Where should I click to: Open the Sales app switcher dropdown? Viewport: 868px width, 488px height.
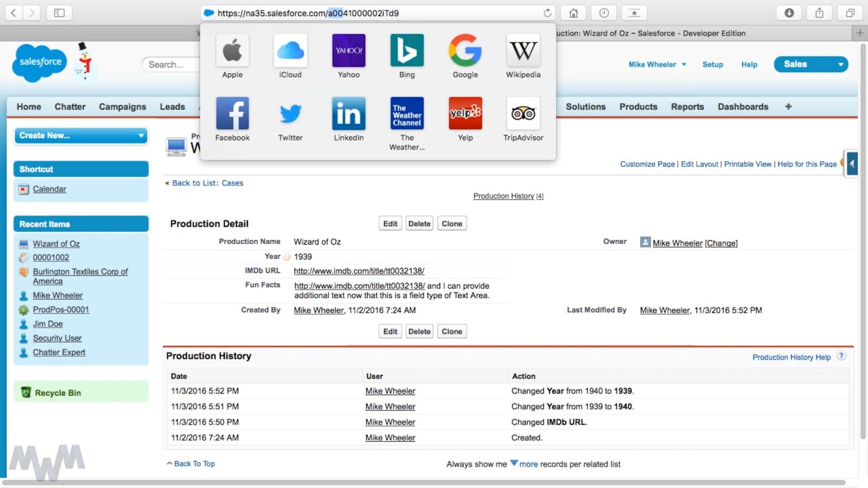point(811,64)
